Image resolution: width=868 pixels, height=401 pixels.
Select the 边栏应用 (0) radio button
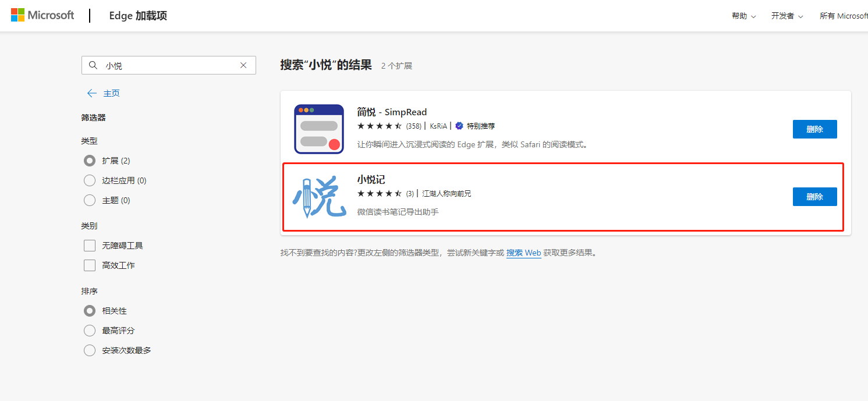point(90,180)
